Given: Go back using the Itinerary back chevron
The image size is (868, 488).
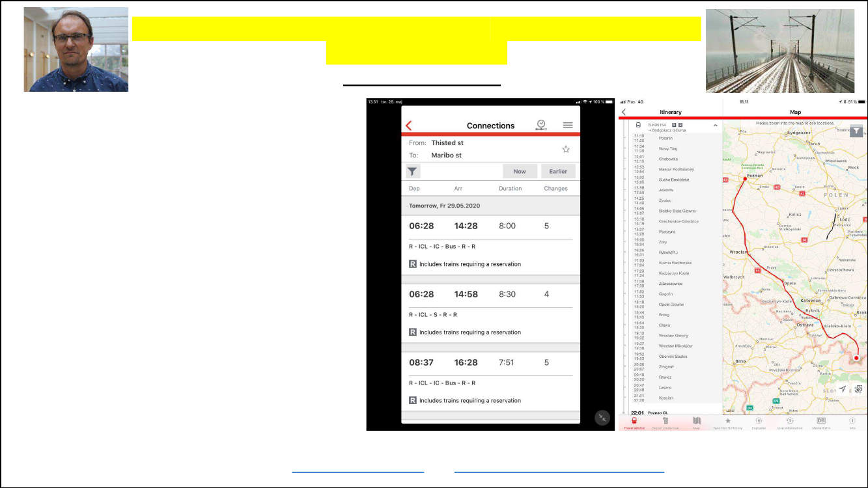Looking at the screenshot, I should click(623, 112).
